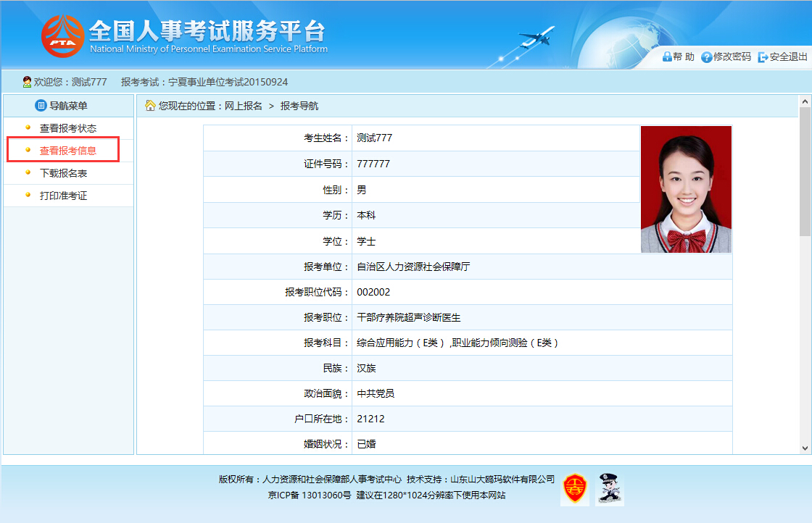The width and height of the screenshot is (812, 523).
Task: Click the 考生姓名 field label
Action: (x=326, y=138)
